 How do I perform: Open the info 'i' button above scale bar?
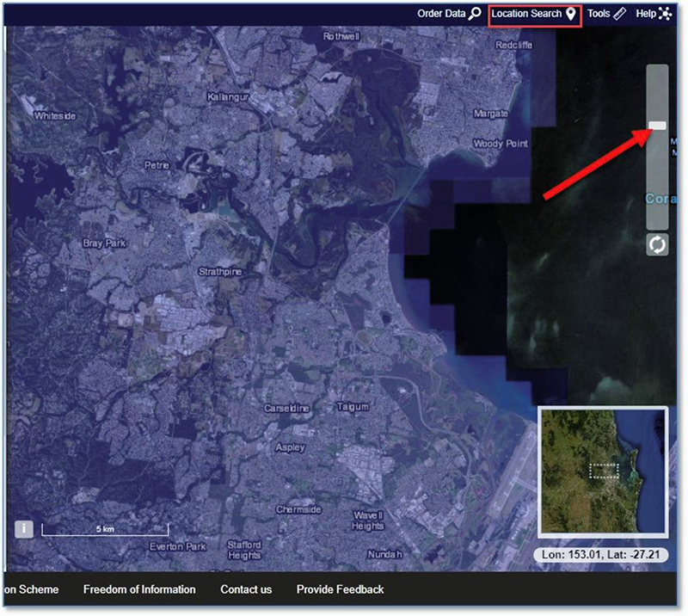click(x=24, y=528)
